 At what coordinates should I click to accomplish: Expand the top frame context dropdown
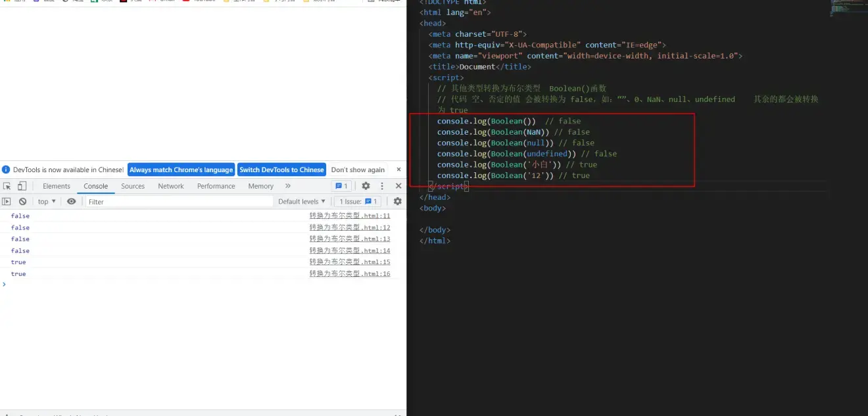pos(45,201)
